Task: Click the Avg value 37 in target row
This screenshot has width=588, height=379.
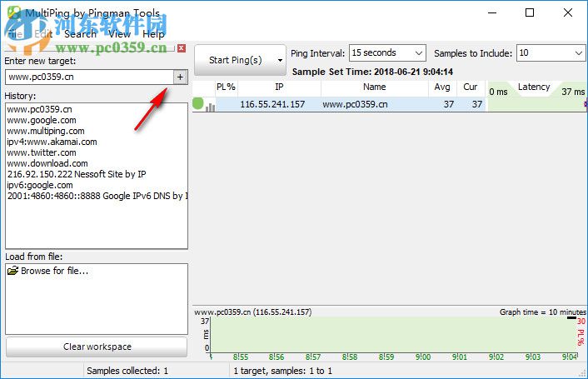Action: [x=449, y=104]
